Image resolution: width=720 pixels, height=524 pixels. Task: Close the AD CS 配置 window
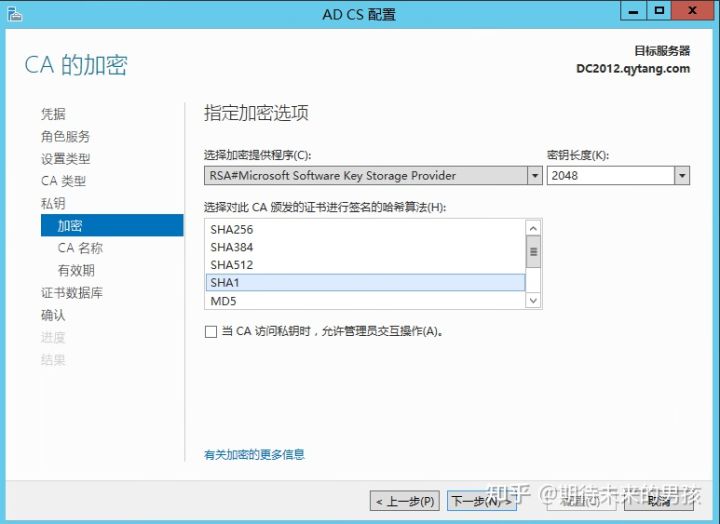click(x=692, y=11)
